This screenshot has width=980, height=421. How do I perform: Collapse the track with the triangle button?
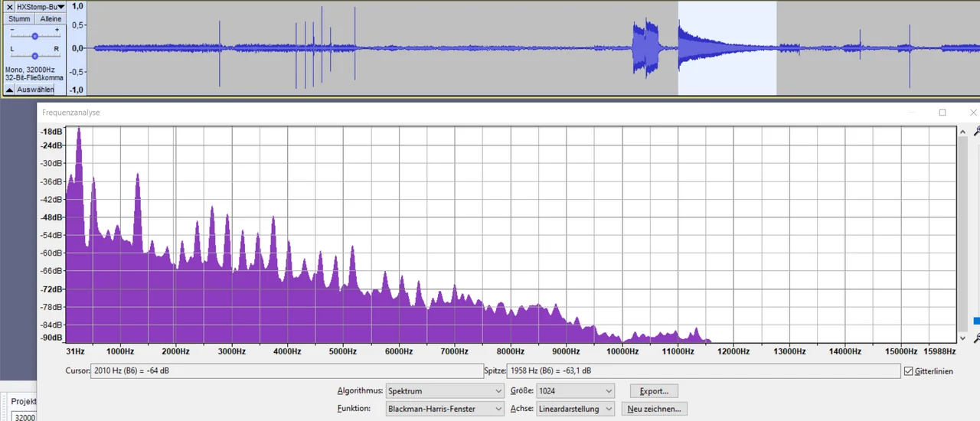pos(9,90)
